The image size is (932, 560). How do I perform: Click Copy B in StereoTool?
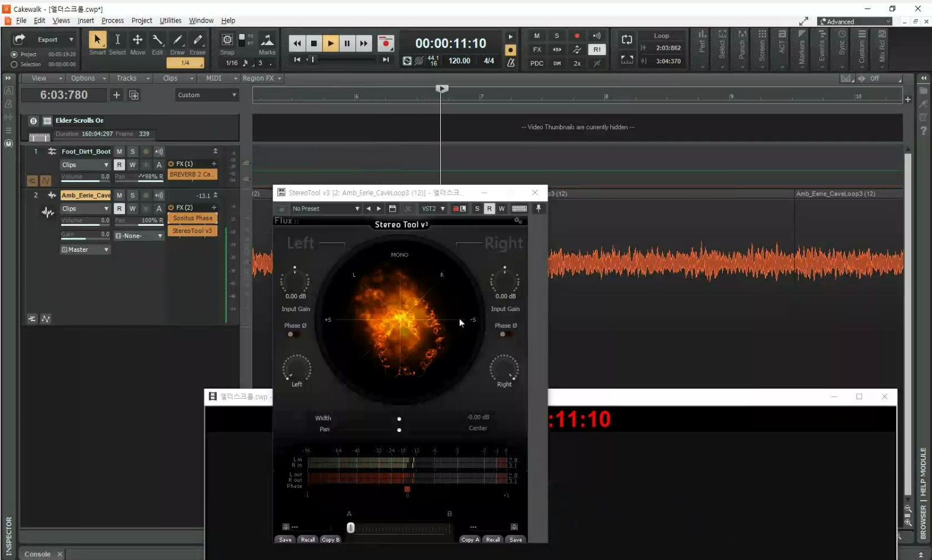pyautogui.click(x=331, y=540)
